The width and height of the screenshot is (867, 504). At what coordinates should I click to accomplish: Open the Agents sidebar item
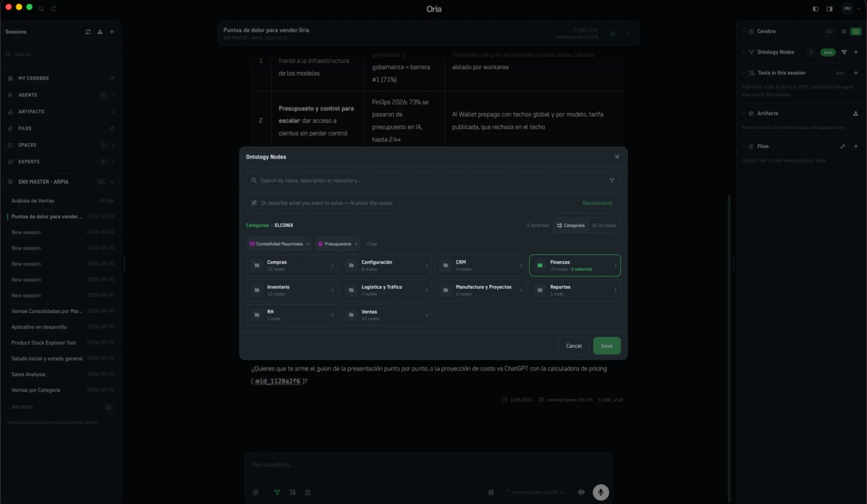coord(61,95)
